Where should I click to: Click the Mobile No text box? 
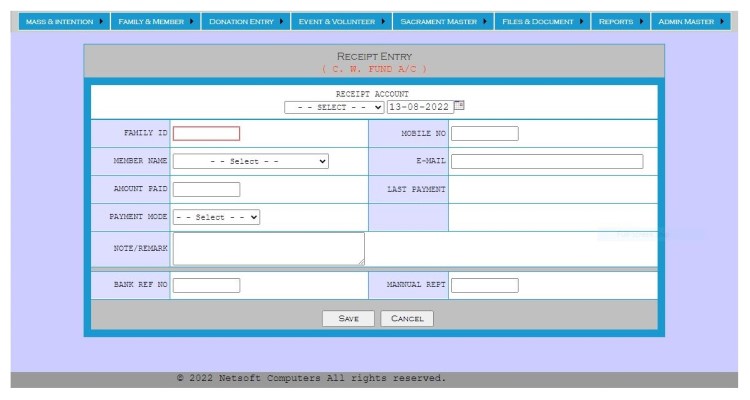point(484,133)
